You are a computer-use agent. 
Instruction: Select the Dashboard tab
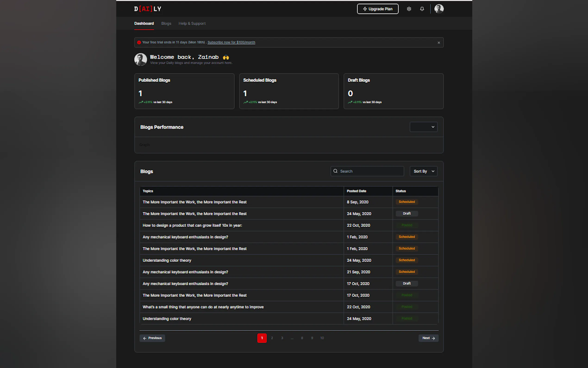[144, 23]
